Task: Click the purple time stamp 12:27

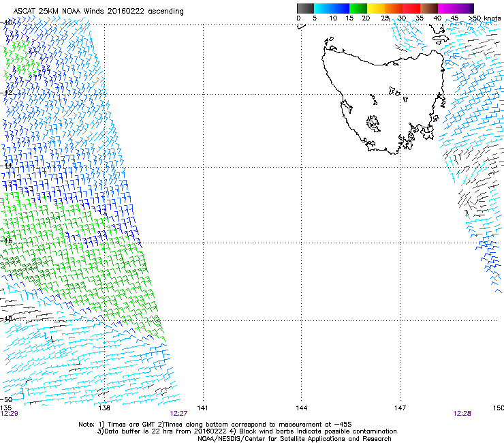Action: click(178, 414)
